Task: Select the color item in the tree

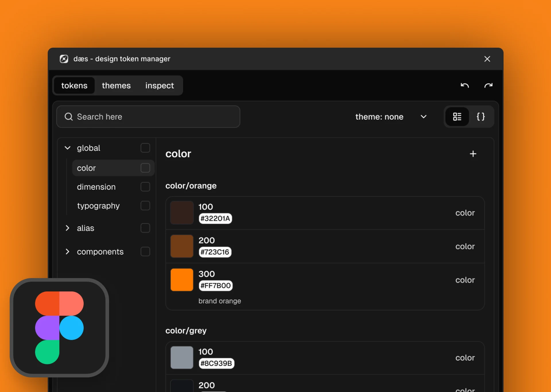Action: (113, 168)
